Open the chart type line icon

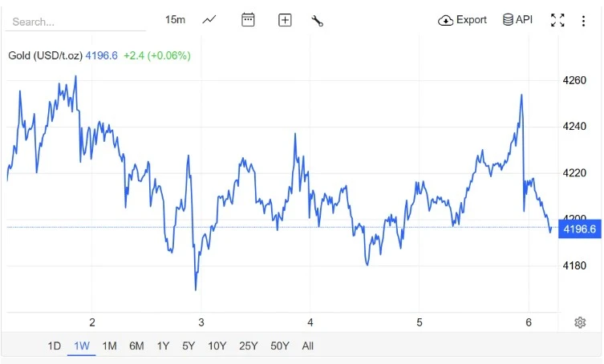209,20
